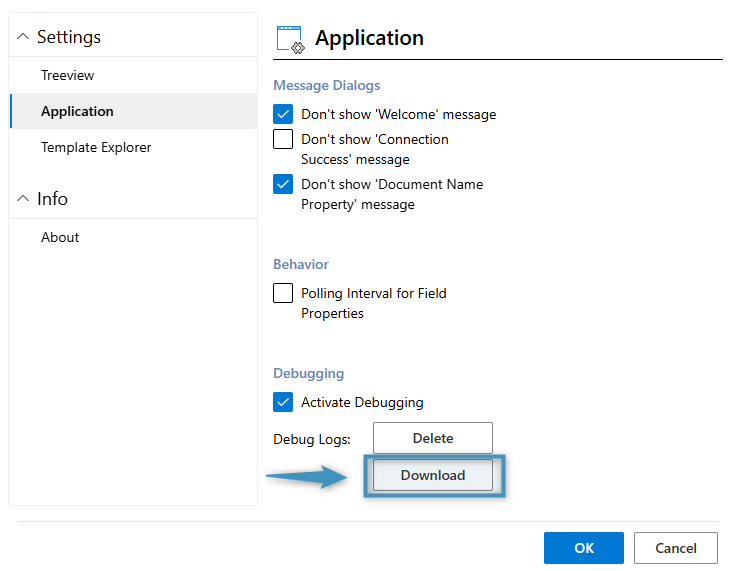Click the Behavior section heading
Viewport: 734px width, 571px height.
click(x=301, y=264)
